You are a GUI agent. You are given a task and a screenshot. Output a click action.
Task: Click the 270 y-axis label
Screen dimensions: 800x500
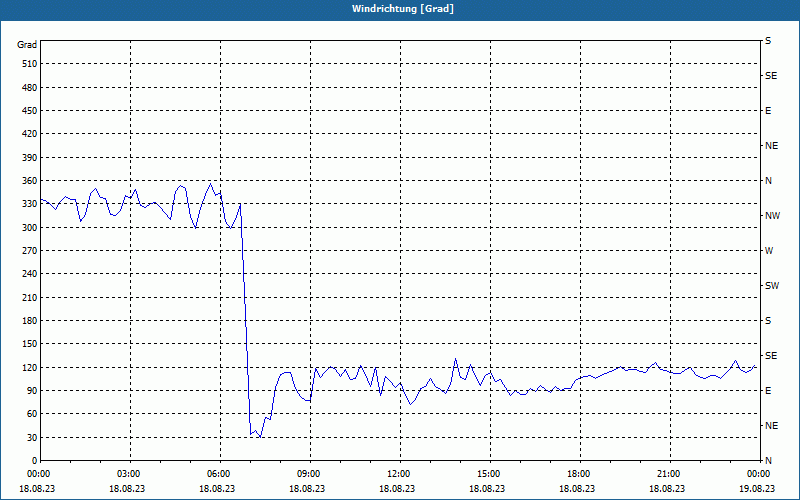(x=29, y=251)
